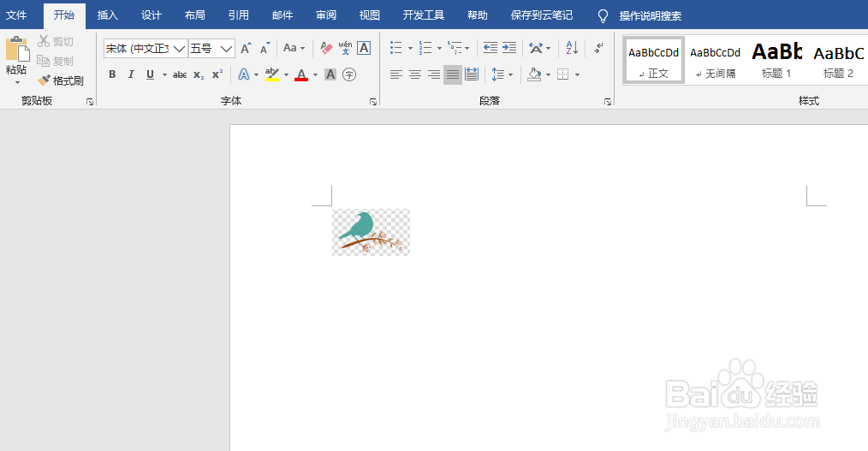This screenshot has width=868, height=451.
Task: Select the bird picture in document
Action: click(371, 233)
